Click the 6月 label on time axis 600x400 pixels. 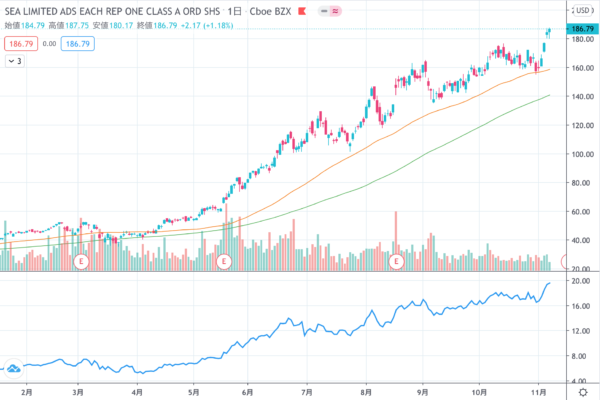248,392
